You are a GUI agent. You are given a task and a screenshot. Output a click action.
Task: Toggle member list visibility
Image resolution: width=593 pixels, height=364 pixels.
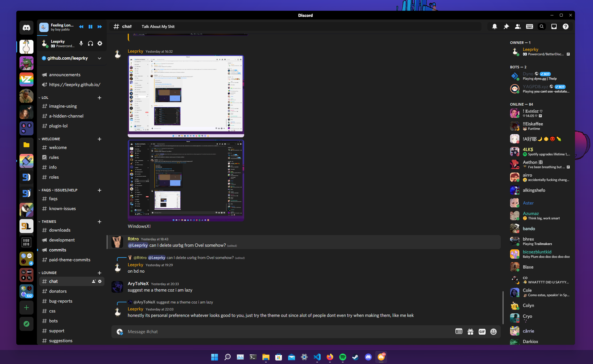coord(518,26)
